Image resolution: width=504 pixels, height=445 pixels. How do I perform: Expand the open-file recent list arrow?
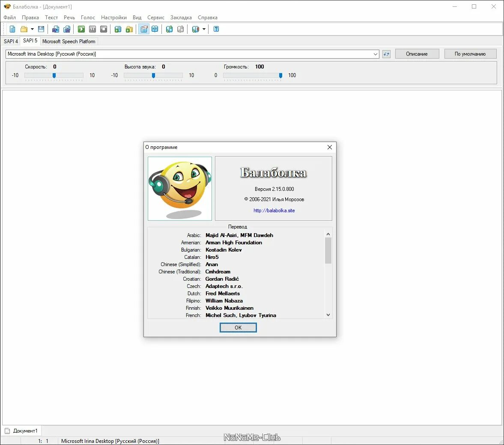[32, 29]
